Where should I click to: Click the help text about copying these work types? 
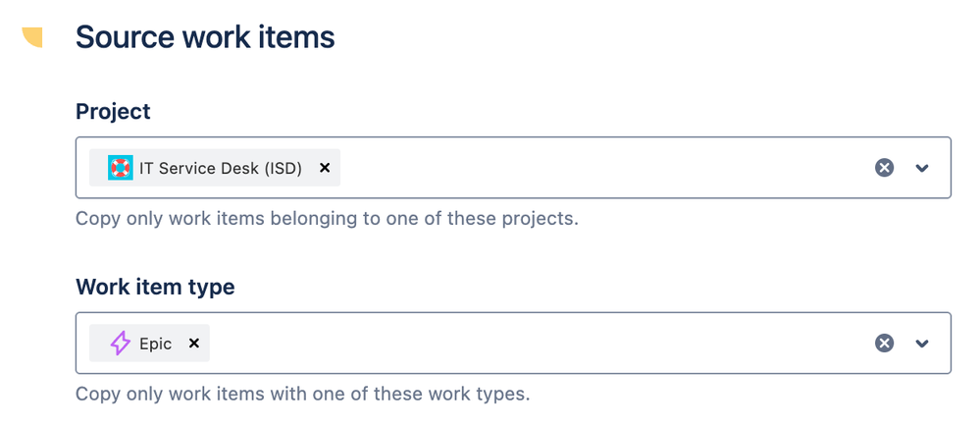click(302, 395)
